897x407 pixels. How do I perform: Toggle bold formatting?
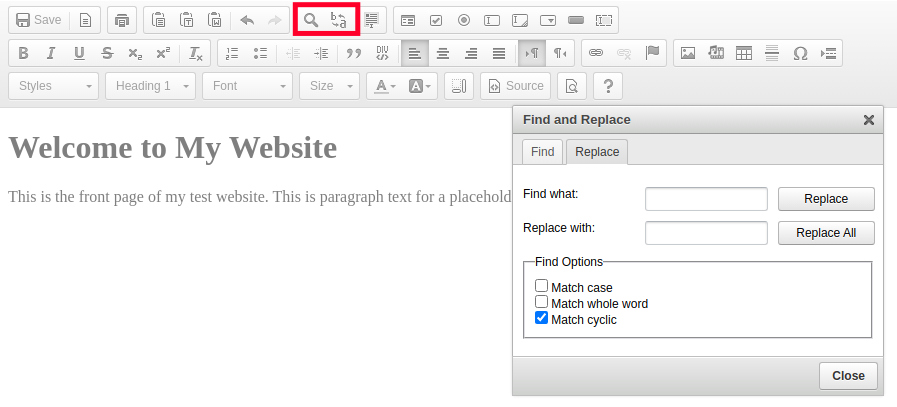click(x=23, y=53)
